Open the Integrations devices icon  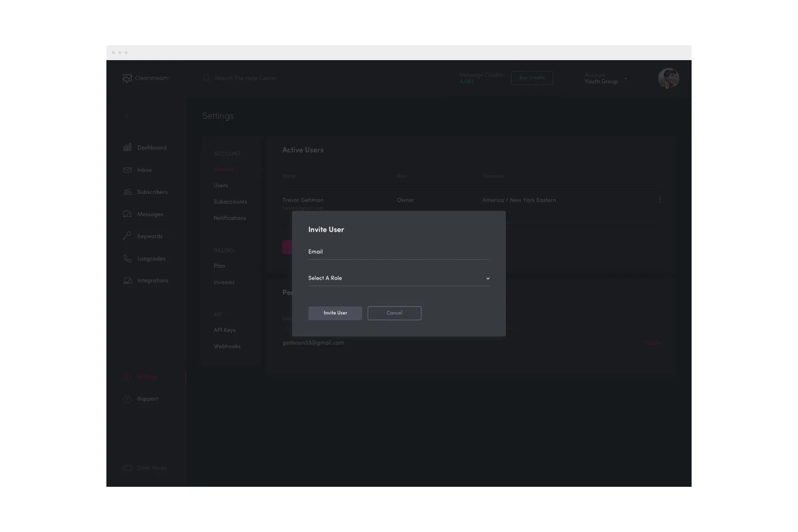click(x=127, y=280)
